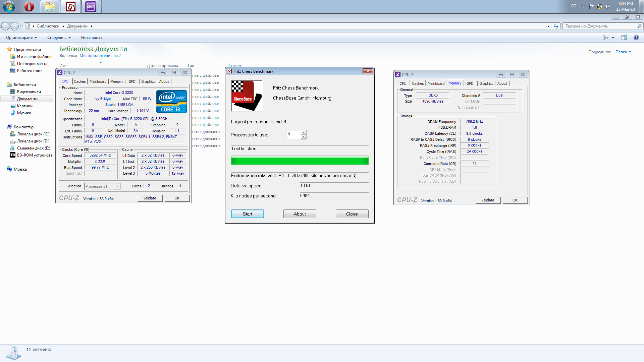
Task: Click the Explorer Back navigation button
Action: coord(5,26)
